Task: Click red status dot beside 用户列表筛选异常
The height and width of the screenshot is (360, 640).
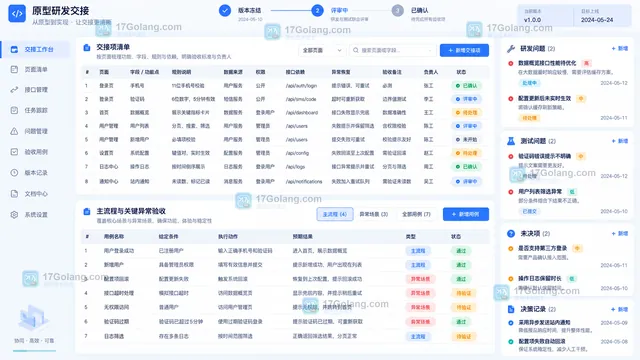Action: 511,192
